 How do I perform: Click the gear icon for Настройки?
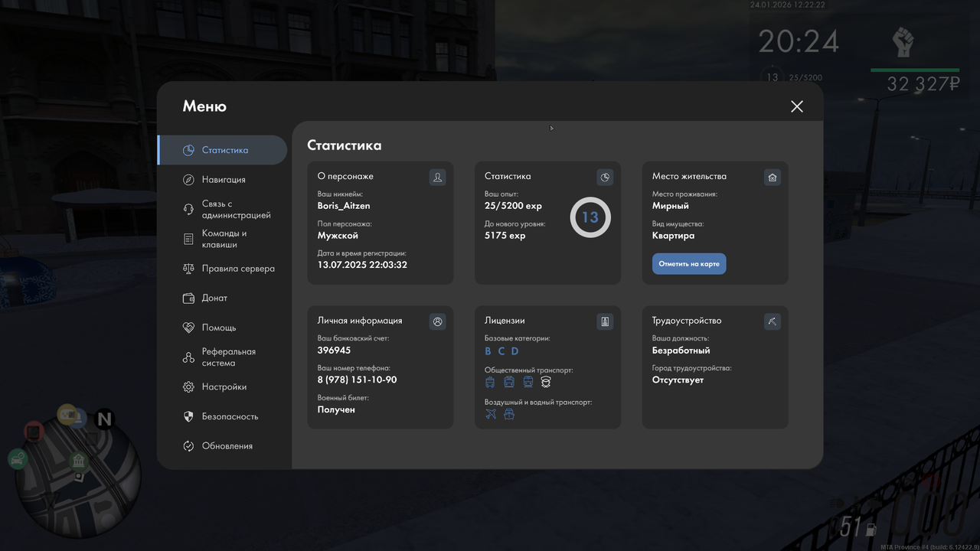[x=188, y=387]
